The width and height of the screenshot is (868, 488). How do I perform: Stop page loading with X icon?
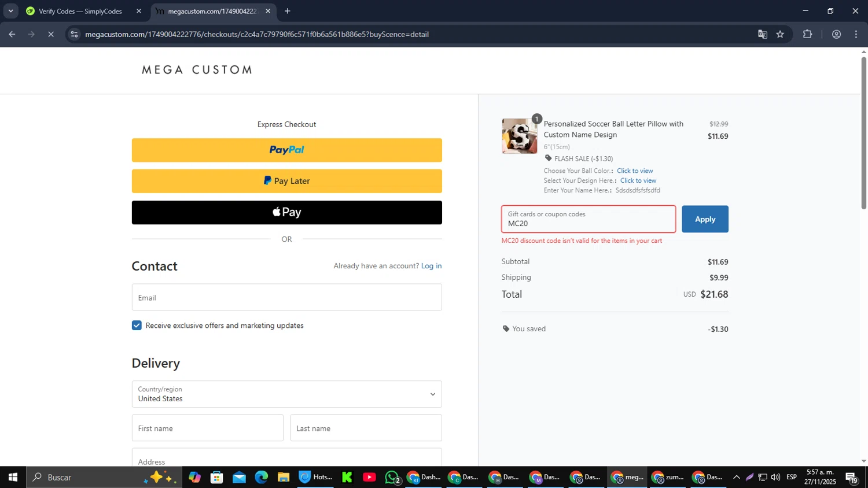tap(51, 34)
